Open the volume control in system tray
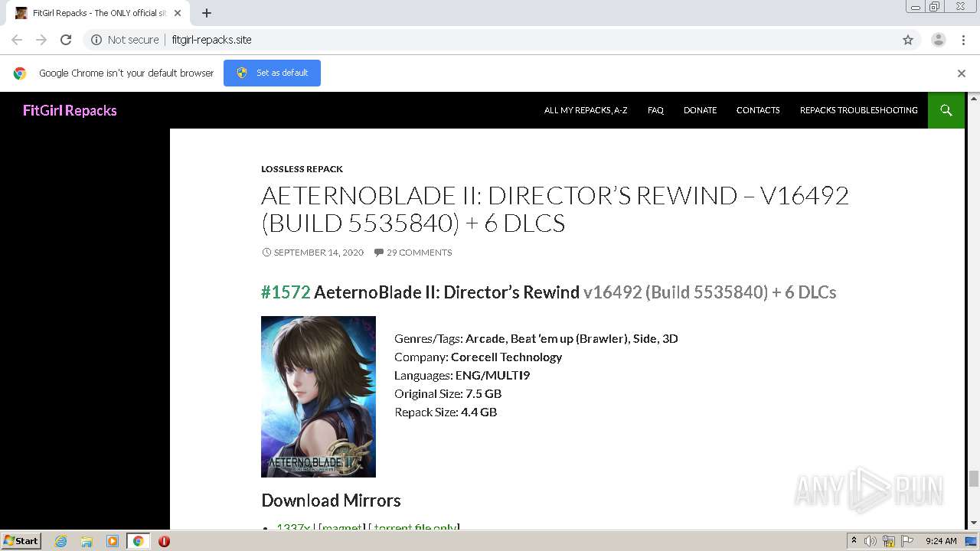 tap(871, 541)
